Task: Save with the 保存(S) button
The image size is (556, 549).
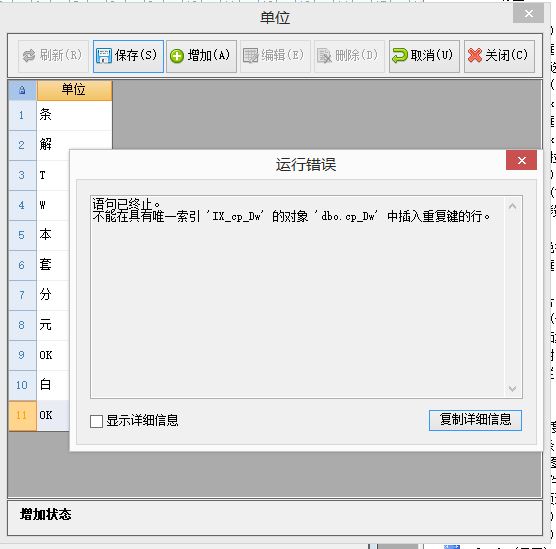Action: coord(128,56)
